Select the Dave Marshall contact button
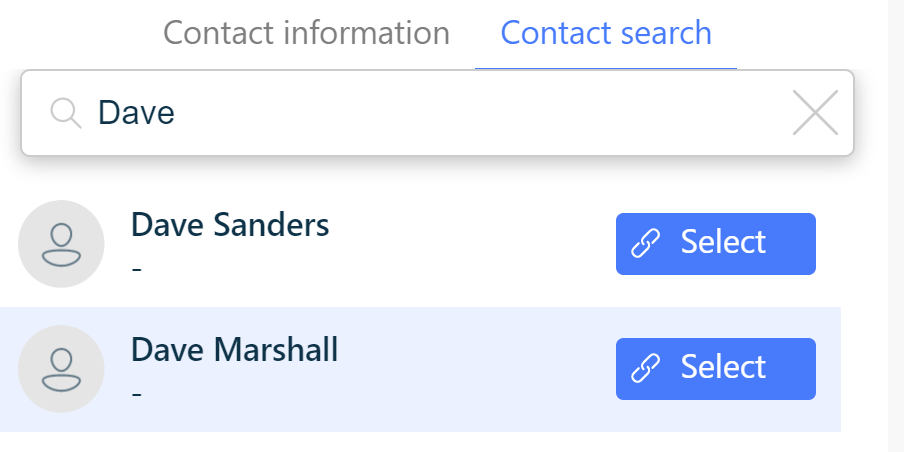The image size is (904, 452). [x=715, y=369]
